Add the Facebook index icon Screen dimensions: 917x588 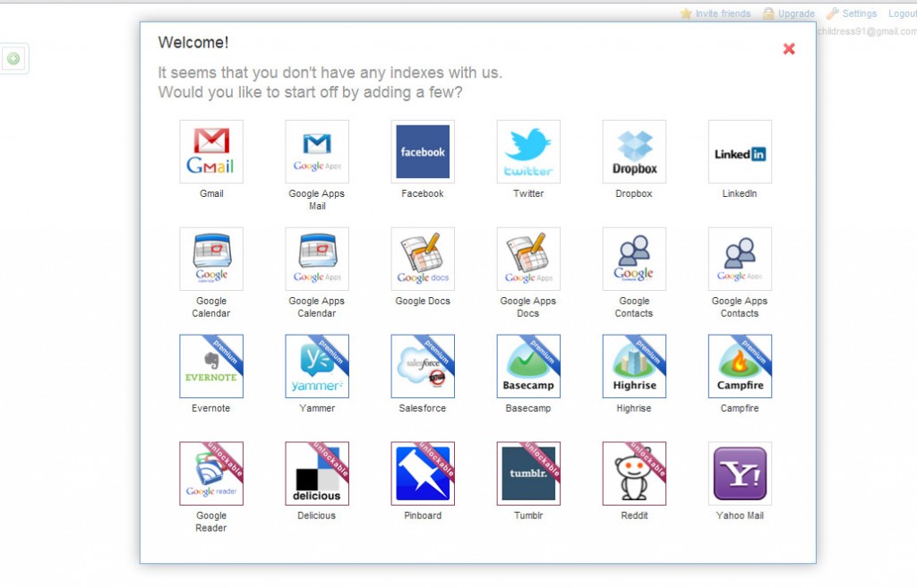[423, 151]
